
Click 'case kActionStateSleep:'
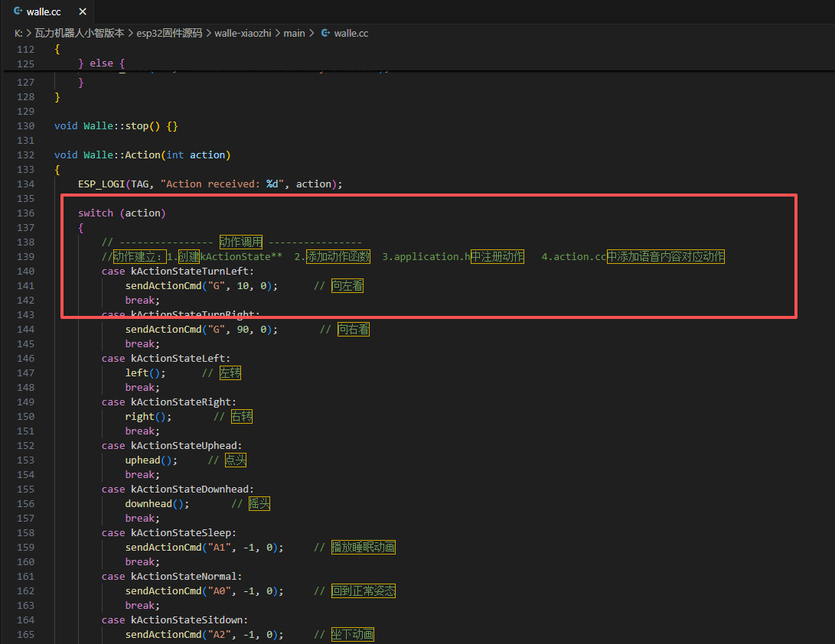tap(169, 533)
